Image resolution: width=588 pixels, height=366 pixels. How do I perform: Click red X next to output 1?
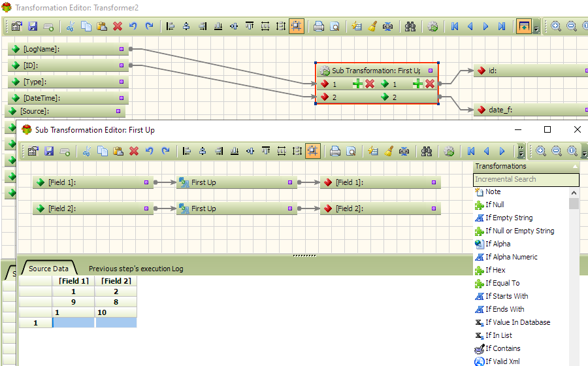pos(430,84)
